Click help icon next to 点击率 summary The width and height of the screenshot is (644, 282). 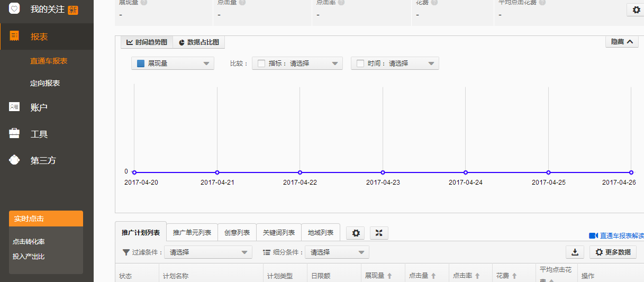click(341, 2)
